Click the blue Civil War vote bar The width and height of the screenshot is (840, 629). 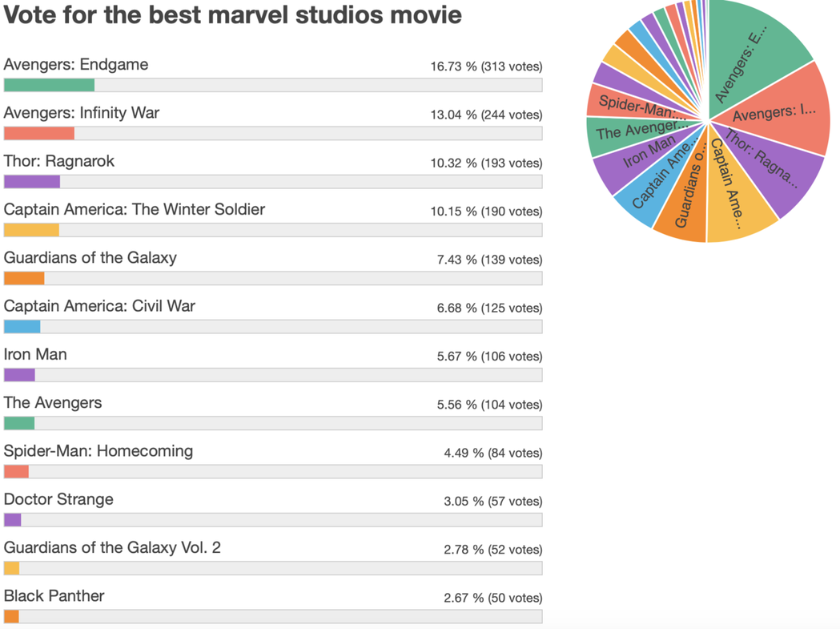tap(22, 327)
